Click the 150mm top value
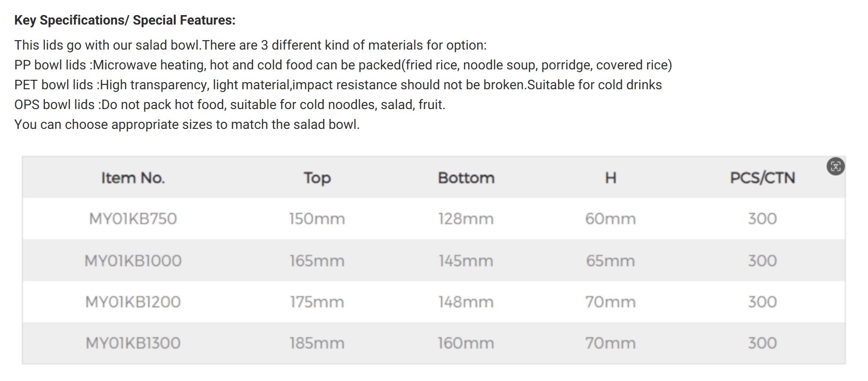The height and width of the screenshot is (381, 868). 317,219
